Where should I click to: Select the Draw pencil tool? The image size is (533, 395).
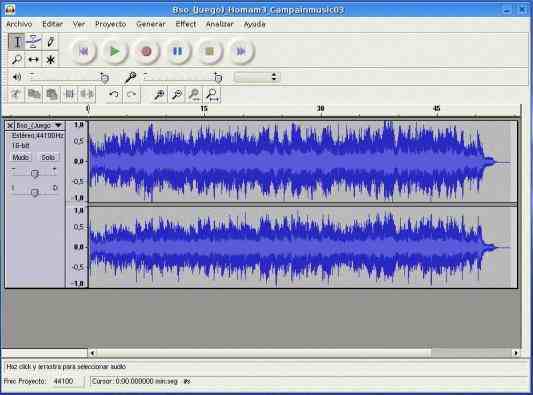pyautogui.click(x=50, y=41)
